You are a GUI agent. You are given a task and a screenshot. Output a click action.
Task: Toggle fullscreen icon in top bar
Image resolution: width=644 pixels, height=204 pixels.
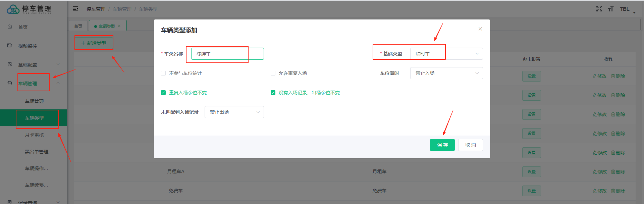point(599,9)
